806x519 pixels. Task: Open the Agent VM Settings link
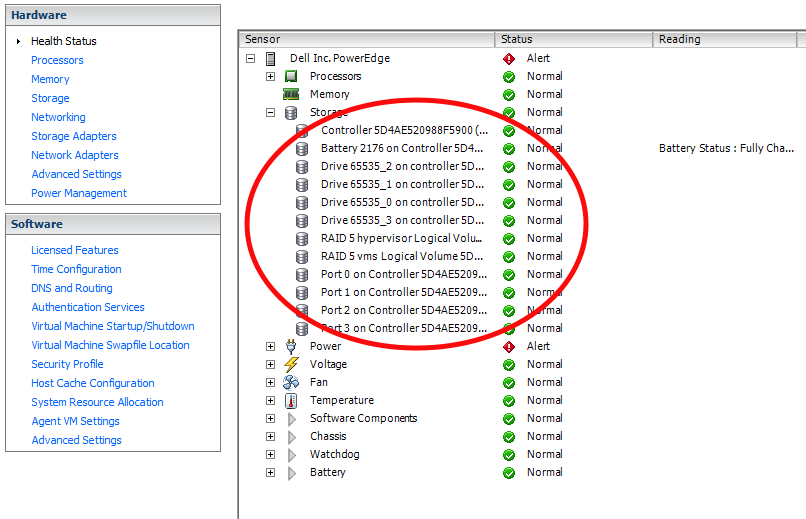tap(75, 421)
